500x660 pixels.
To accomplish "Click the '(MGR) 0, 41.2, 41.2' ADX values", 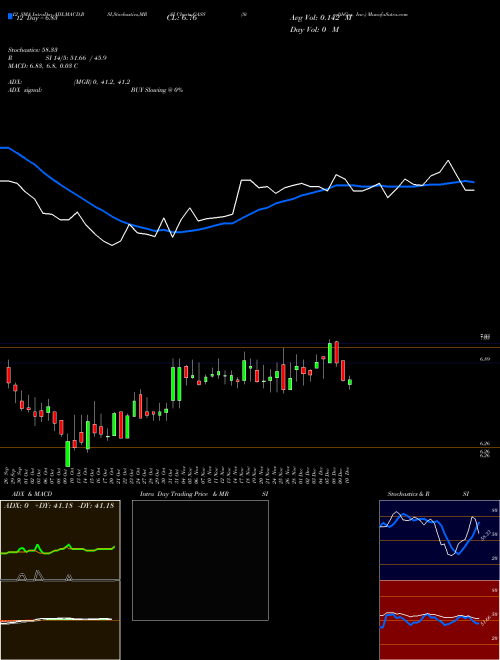I will (x=101, y=82).
